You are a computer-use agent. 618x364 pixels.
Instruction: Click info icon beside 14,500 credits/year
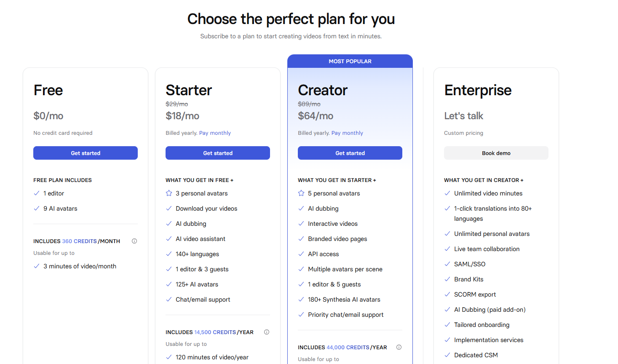coord(267,332)
